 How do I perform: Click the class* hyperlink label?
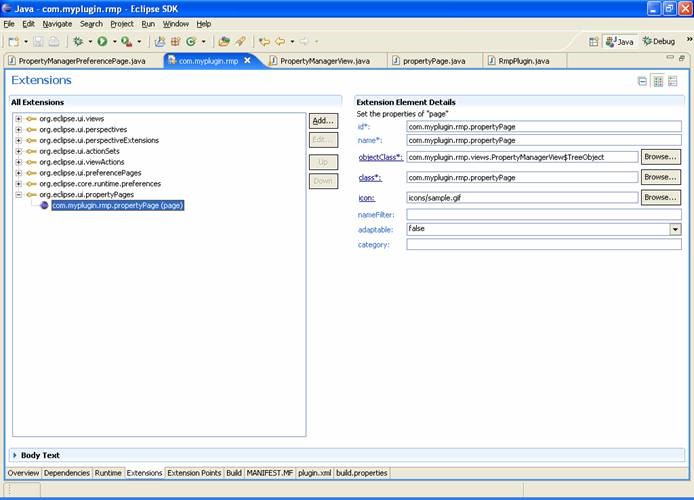pyautogui.click(x=370, y=177)
